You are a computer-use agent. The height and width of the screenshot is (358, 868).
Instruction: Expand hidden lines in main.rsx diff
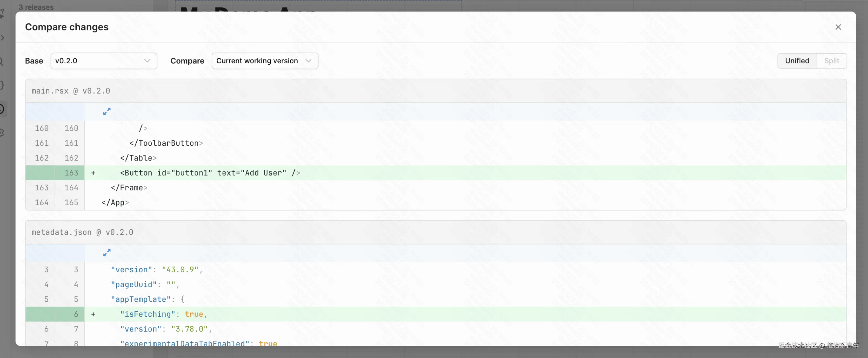107,111
